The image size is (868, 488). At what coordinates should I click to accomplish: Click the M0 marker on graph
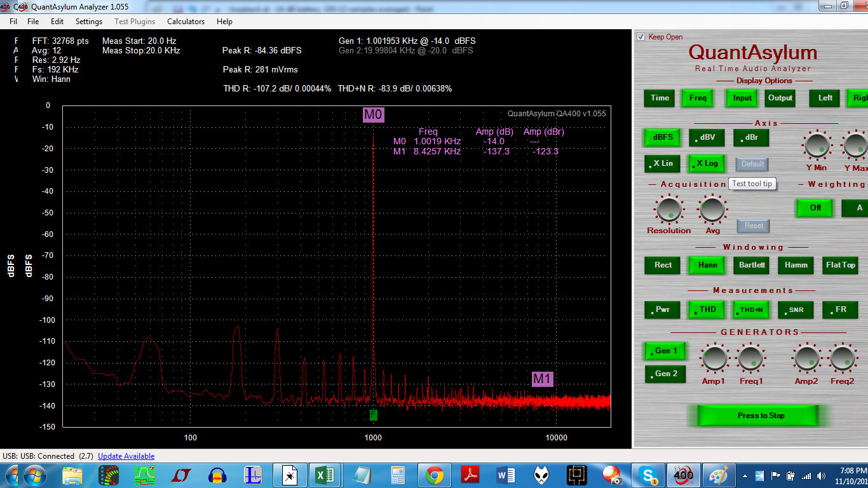(x=374, y=115)
